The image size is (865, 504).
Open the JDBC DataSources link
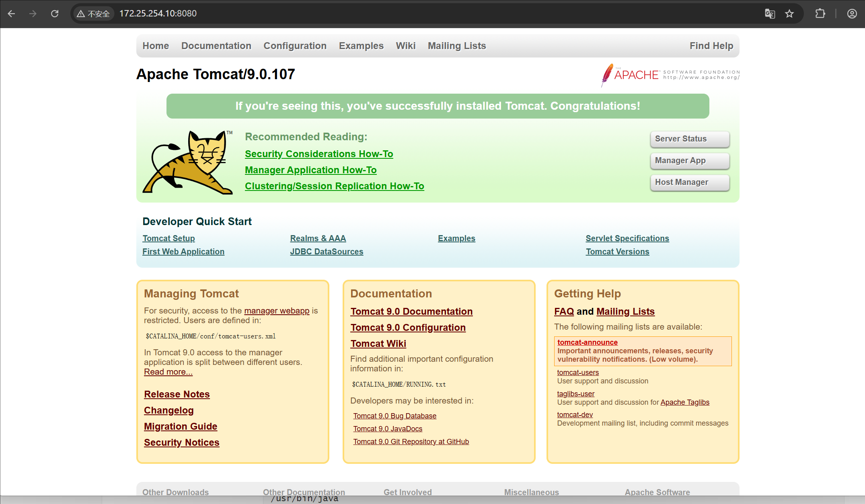[327, 252]
